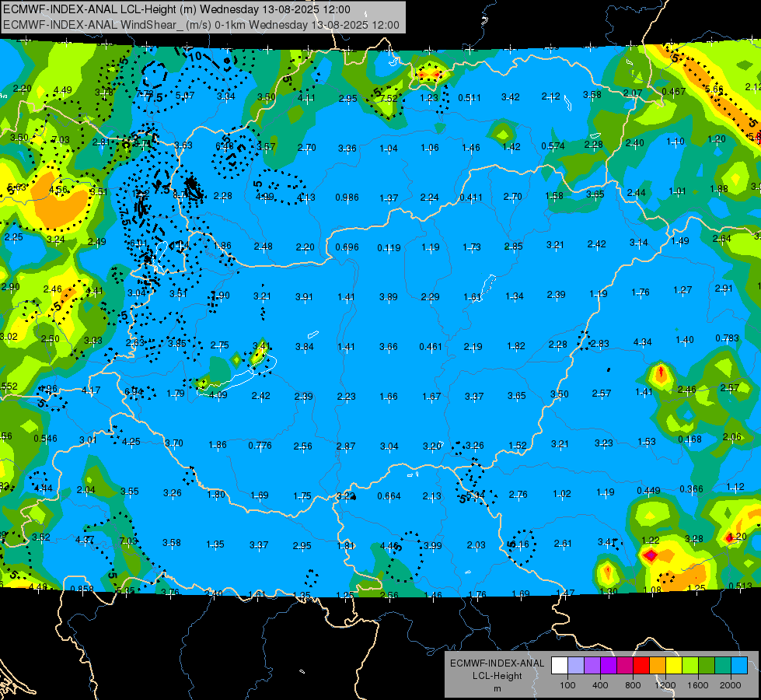Click the wind shear value 4.37
The width and height of the screenshot is (761, 700).
coord(85,539)
